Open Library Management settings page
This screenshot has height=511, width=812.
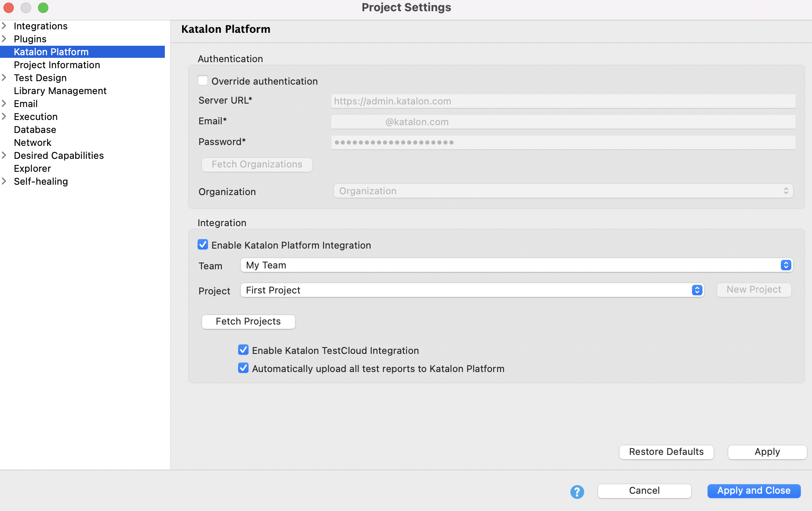coord(60,91)
